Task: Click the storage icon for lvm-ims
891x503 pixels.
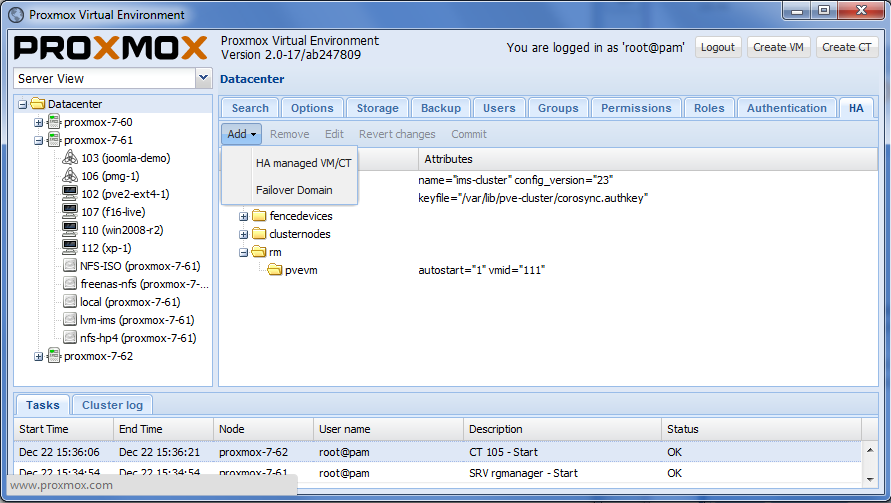Action: [70, 319]
